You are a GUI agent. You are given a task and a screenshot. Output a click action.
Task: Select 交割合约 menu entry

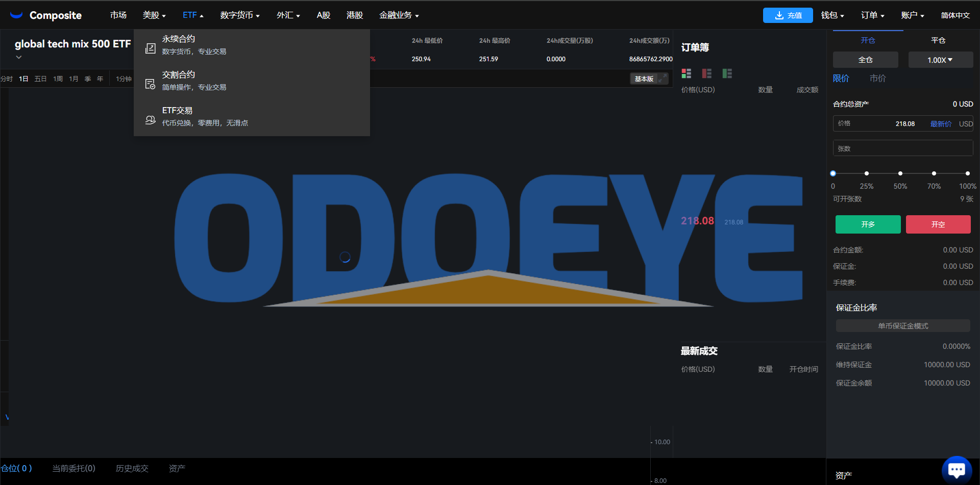252,81
